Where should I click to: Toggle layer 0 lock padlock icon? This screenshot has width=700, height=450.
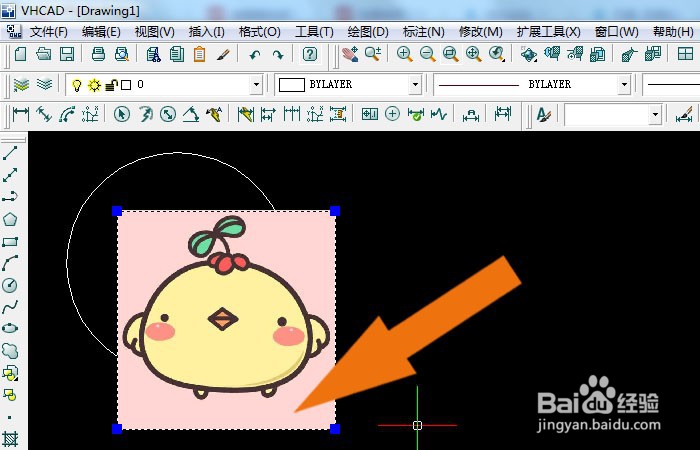[x=111, y=85]
